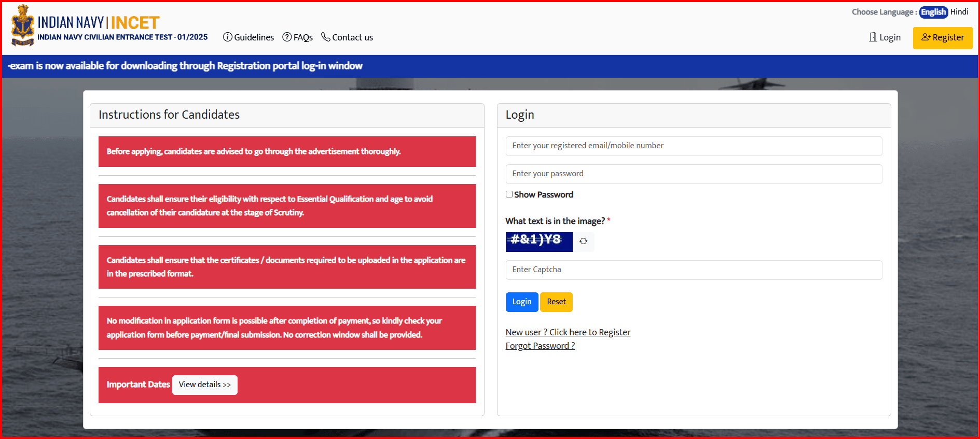This screenshot has width=980, height=439.
Task: Click the Guidelines info icon
Action: 227,37
